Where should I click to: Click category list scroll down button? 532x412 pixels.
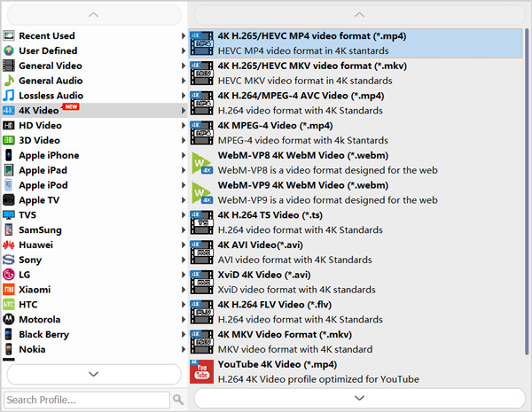coord(94,374)
